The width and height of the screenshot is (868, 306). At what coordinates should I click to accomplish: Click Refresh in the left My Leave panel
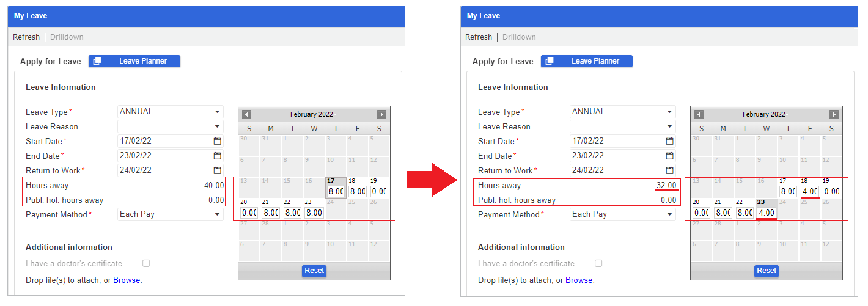(x=26, y=37)
